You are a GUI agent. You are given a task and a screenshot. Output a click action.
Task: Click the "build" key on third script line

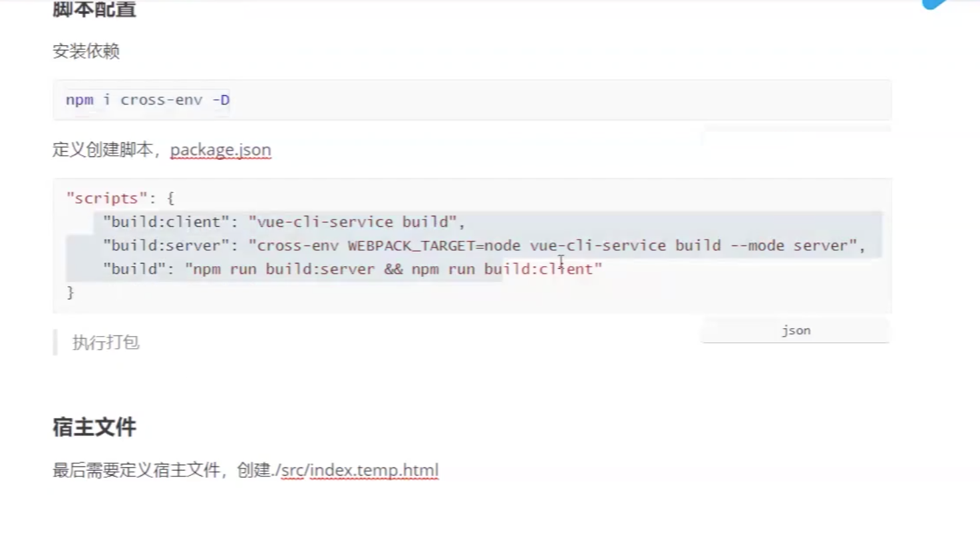pyautogui.click(x=134, y=269)
